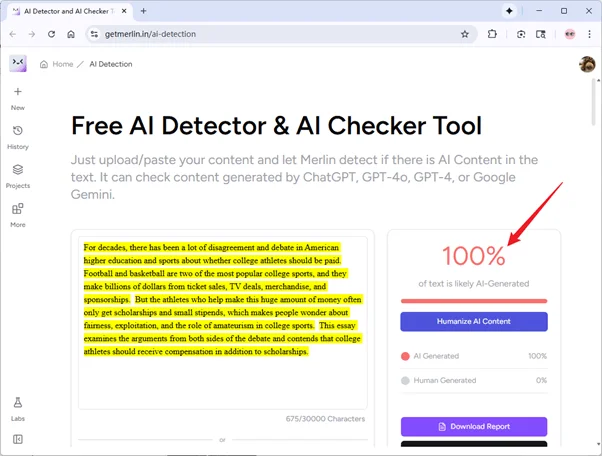Click the AI Detection breadcrumb
Screen dimensions: 602x456
click(111, 64)
